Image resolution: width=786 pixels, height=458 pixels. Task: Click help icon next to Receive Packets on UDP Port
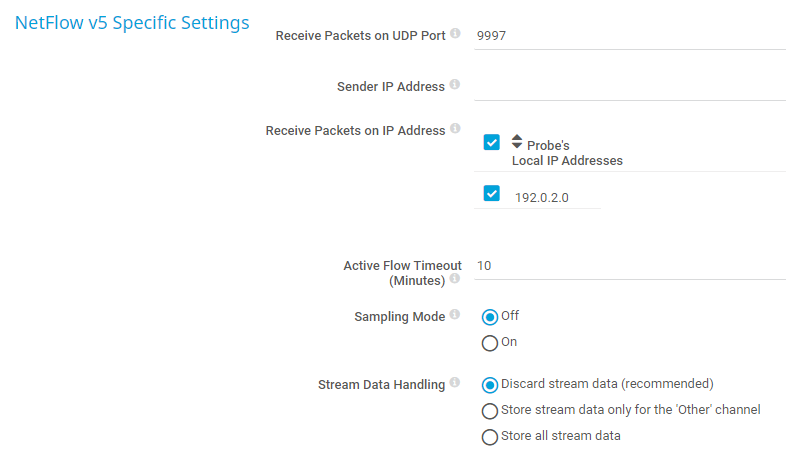tap(455, 33)
